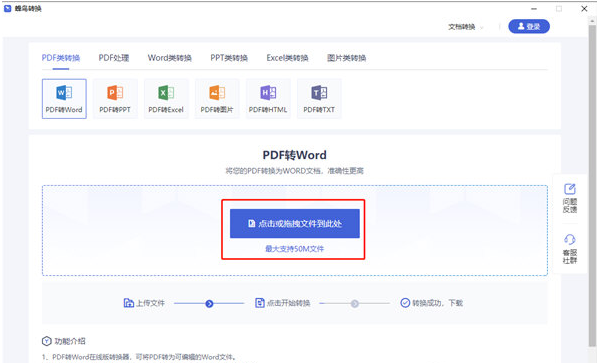This screenshot has height=363, width=598.
Task: Click the 点击开始转换 step icon
Action: [260, 303]
